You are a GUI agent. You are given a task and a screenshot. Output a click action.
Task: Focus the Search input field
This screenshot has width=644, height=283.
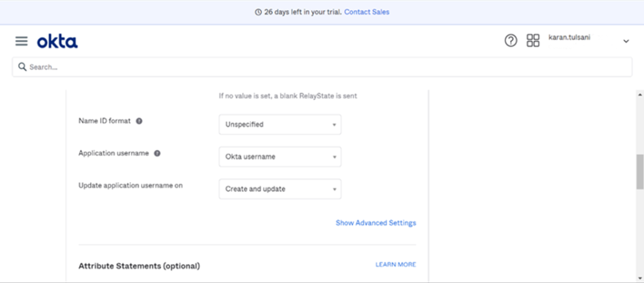322,67
